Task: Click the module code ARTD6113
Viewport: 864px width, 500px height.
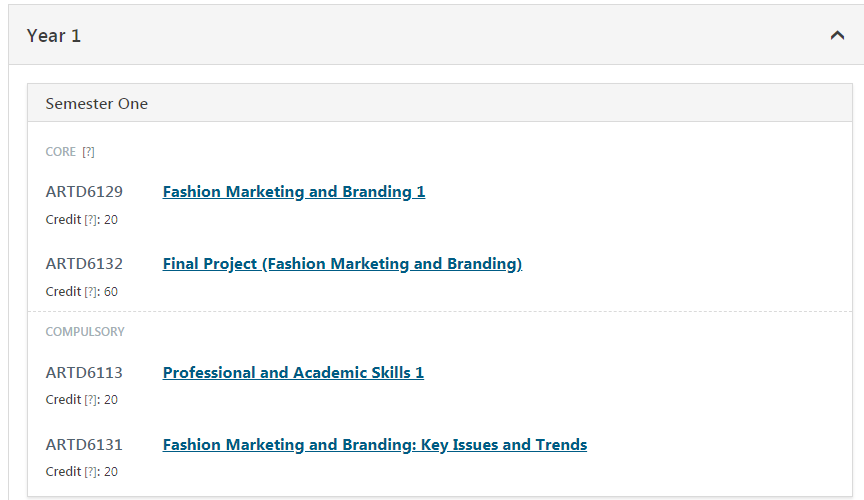Action: (84, 373)
